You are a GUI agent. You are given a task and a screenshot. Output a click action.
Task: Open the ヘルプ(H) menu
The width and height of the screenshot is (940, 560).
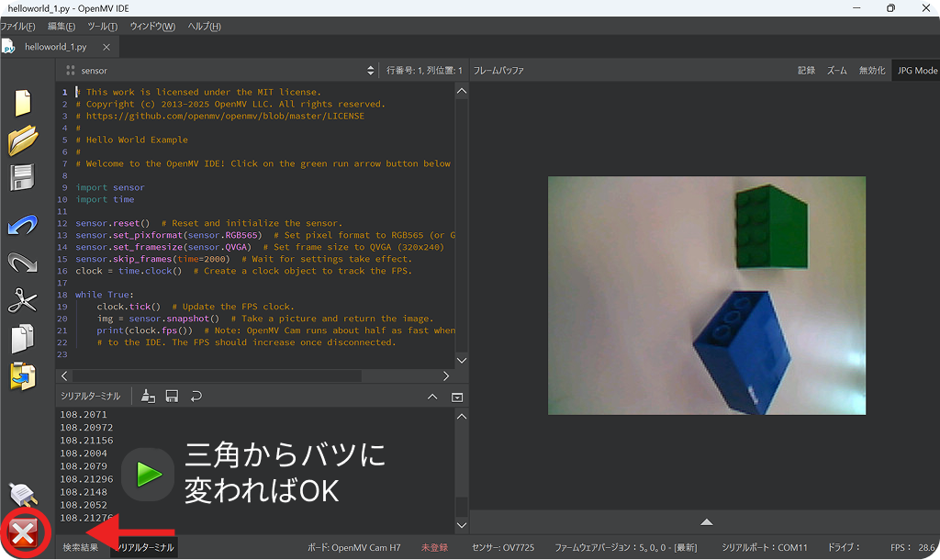(205, 27)
